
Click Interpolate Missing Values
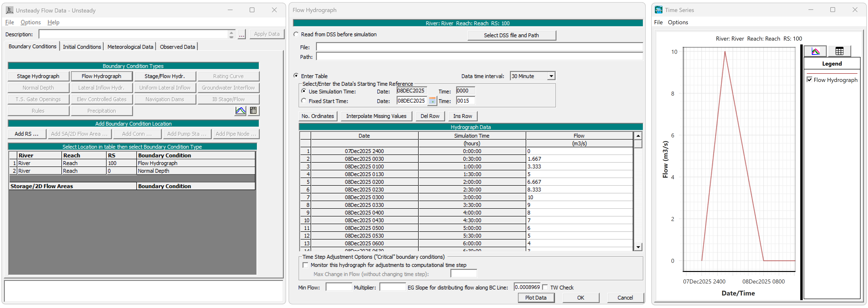click(376, 116)
